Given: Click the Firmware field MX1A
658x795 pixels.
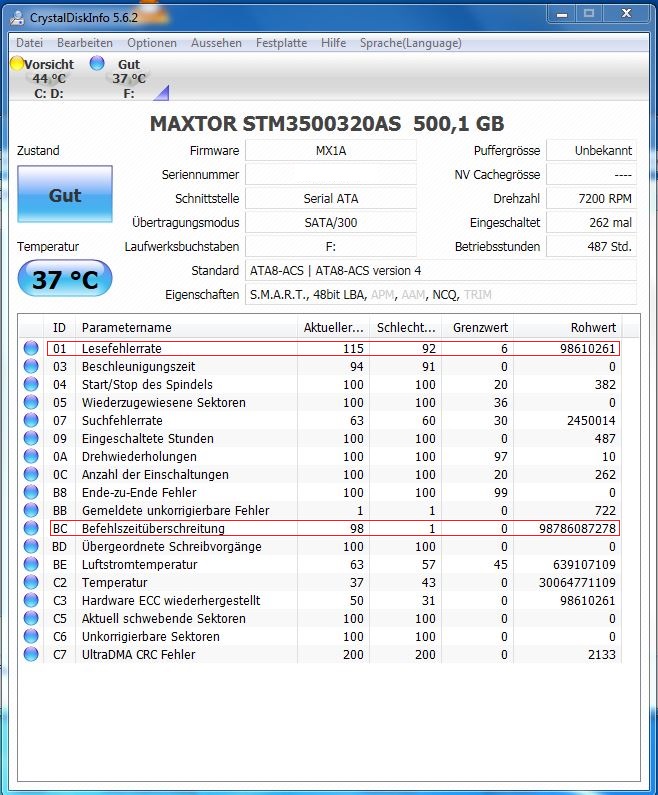Looking at the screenshot, I should point(331,151).
